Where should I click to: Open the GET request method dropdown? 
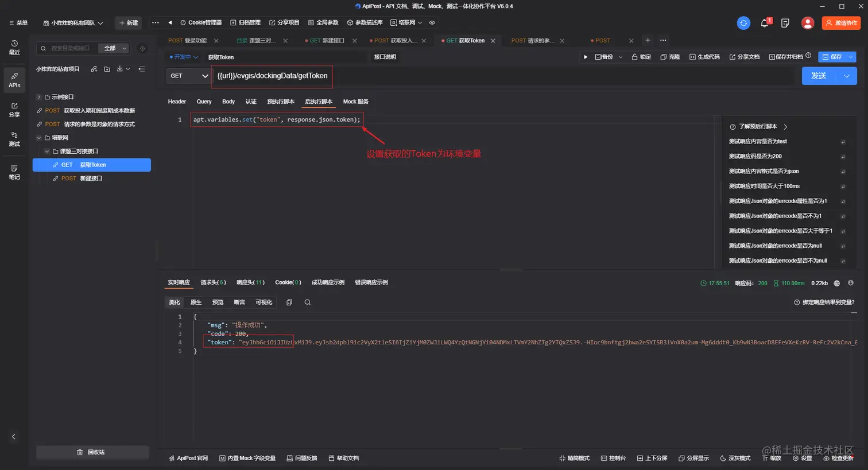tap(189, 76)
